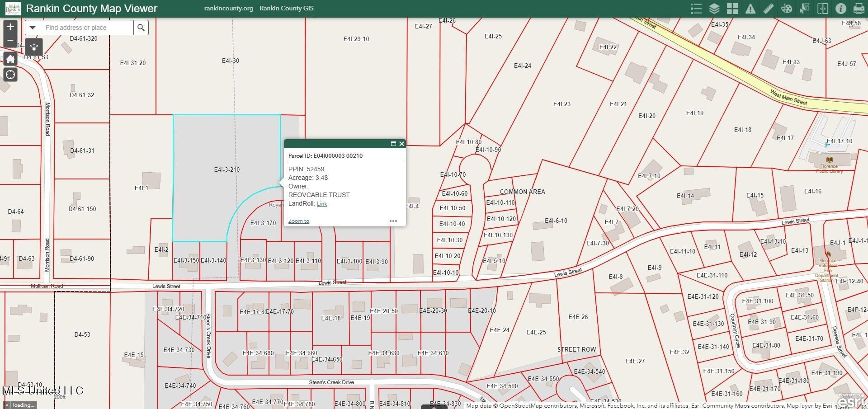The height and width of the screenshot is (409, 868).
Task: Click Zoom to in parcel popup
Action: click(299, 221)
